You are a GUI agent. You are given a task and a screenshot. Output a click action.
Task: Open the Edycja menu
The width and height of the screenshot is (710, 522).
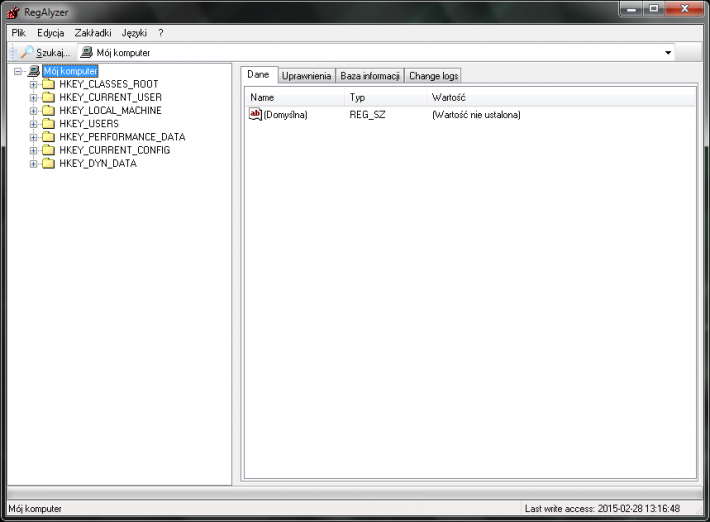click(x=51, y=33)
